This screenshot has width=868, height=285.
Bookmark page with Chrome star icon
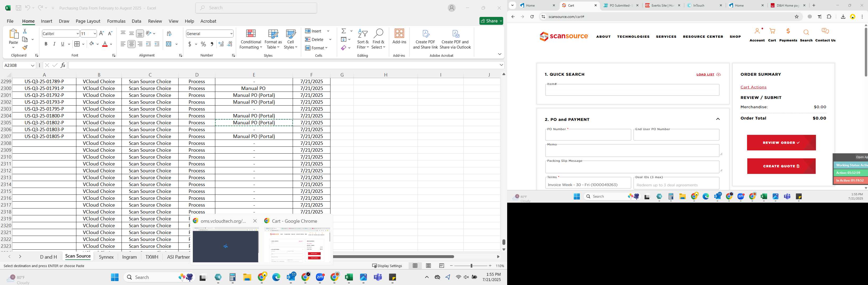click(797, 16)
